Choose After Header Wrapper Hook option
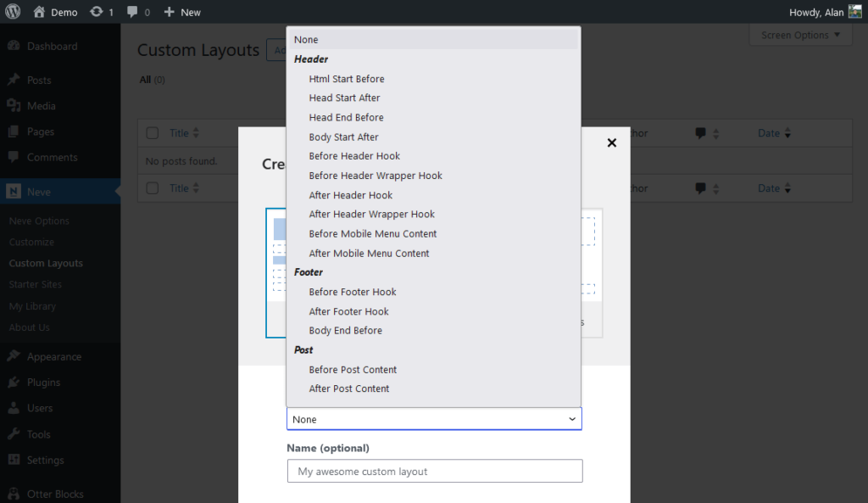Screen dimensions: 868x503 [433, 214]
